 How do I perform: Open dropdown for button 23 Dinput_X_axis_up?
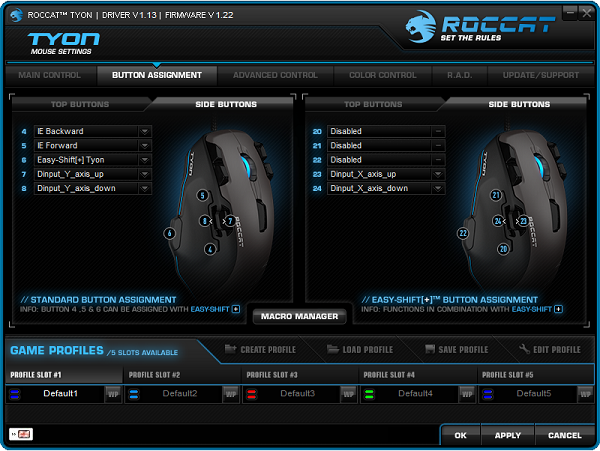click(x=438, y=174)
